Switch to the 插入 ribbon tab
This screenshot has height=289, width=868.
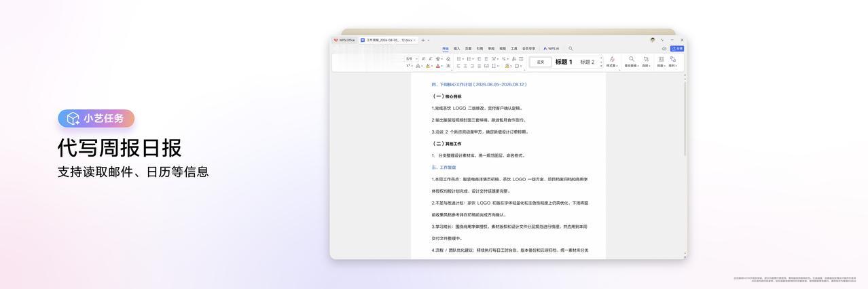(x=457, y=49)
